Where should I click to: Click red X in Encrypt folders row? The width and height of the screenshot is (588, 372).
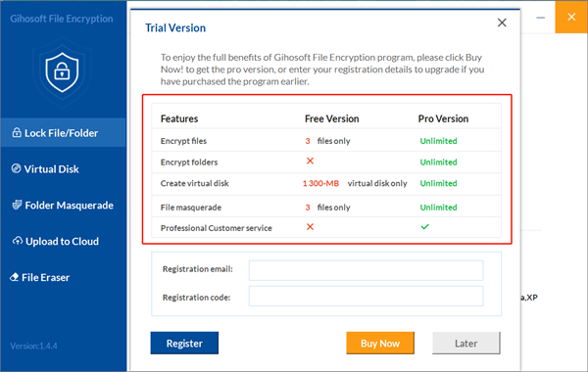[310, 161]
